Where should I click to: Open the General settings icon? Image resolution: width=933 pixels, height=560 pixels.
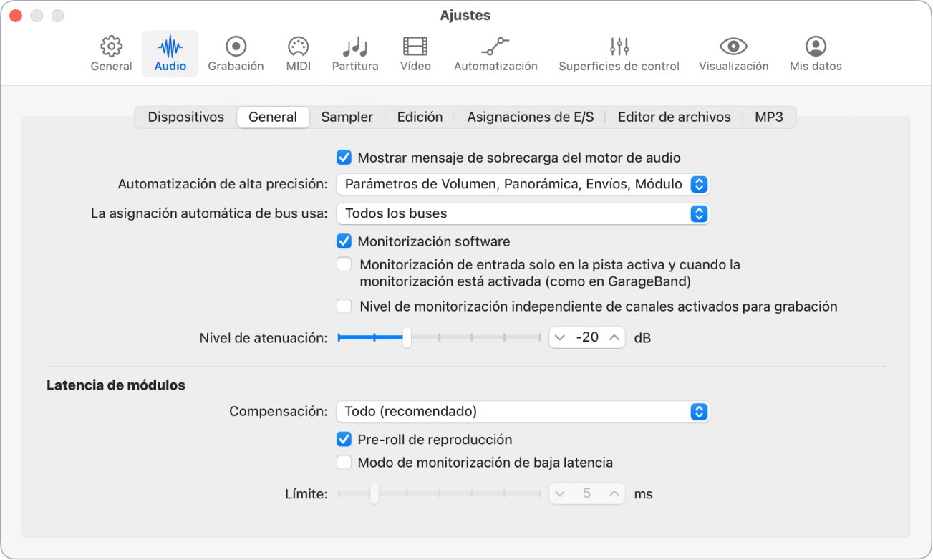111,53
